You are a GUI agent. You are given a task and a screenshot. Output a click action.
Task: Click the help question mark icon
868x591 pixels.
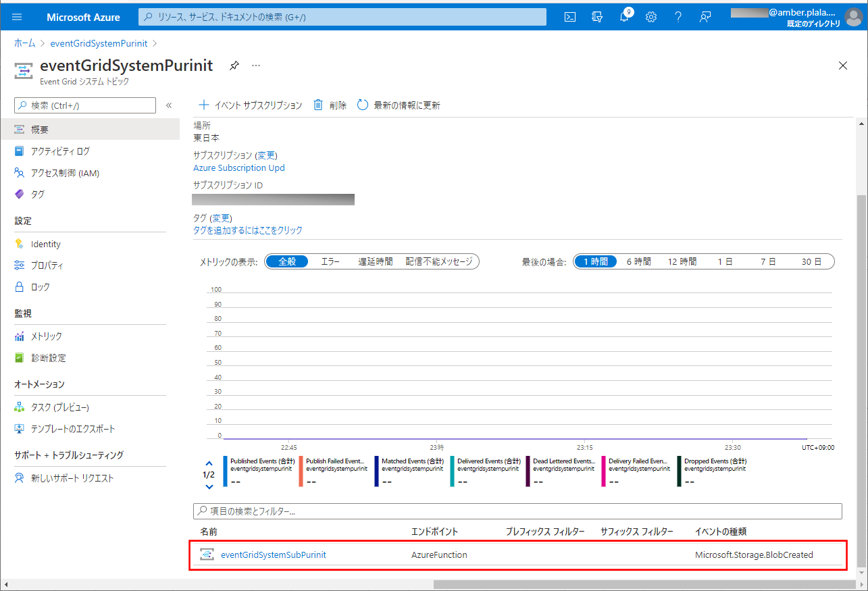coord(678,17)
